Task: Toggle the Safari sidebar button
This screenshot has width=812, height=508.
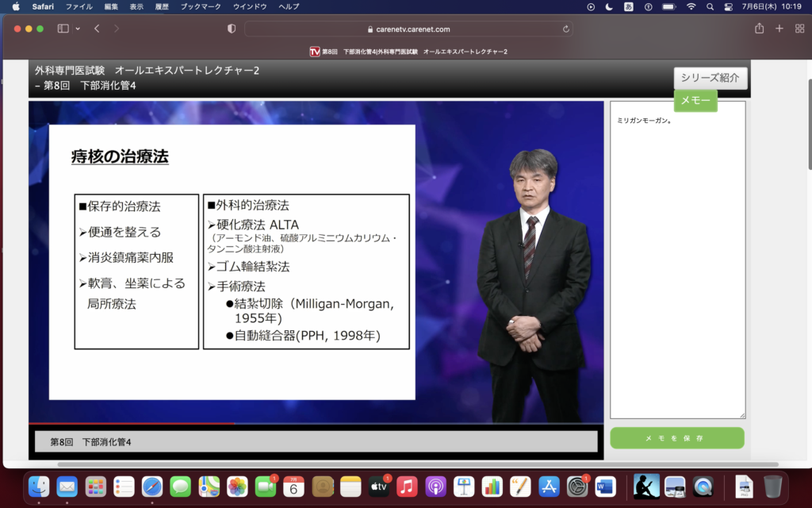Action: 63,29
